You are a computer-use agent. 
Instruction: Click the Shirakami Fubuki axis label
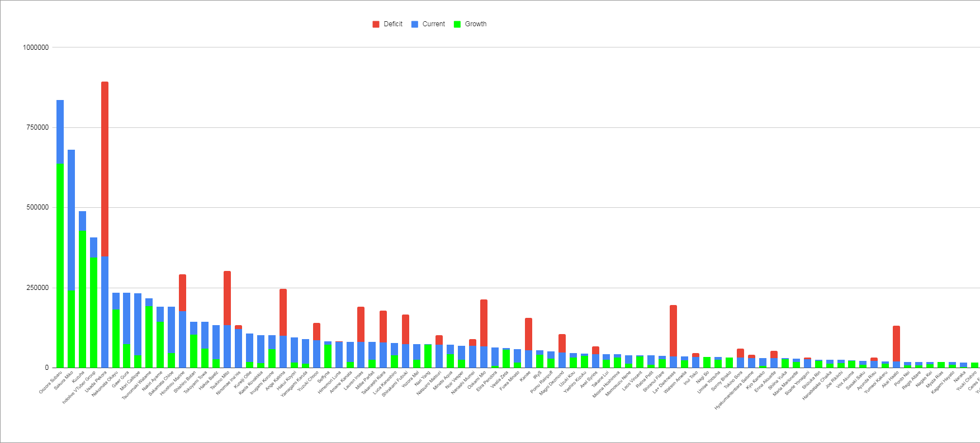pos(395,384)
